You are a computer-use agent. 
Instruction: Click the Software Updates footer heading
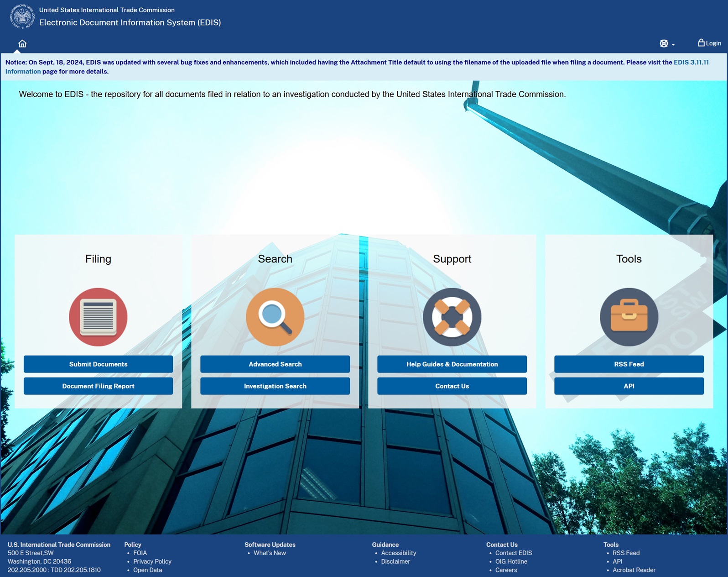pos(270,545)
